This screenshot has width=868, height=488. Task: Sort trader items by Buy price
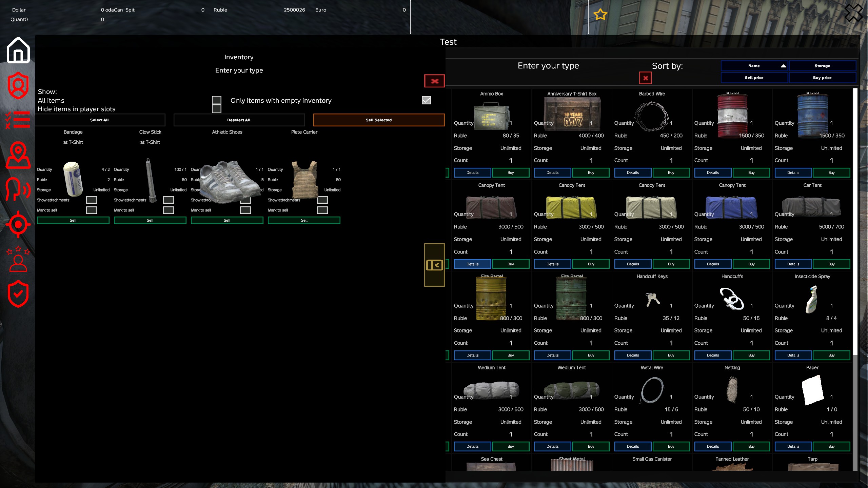click(x=823, y=78)
